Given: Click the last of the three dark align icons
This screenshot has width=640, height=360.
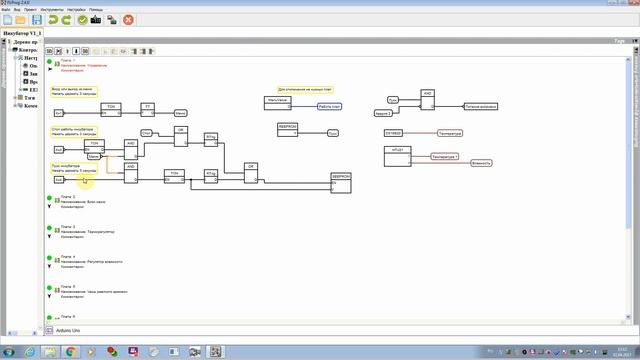Looking at the screenshot, I should pyautogui.click(x=151, y=51).
